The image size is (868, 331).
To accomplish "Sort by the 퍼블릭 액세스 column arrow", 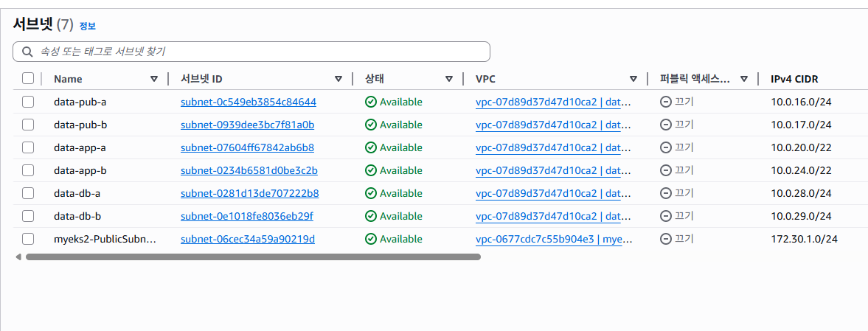I will click(x=744, y=79).
